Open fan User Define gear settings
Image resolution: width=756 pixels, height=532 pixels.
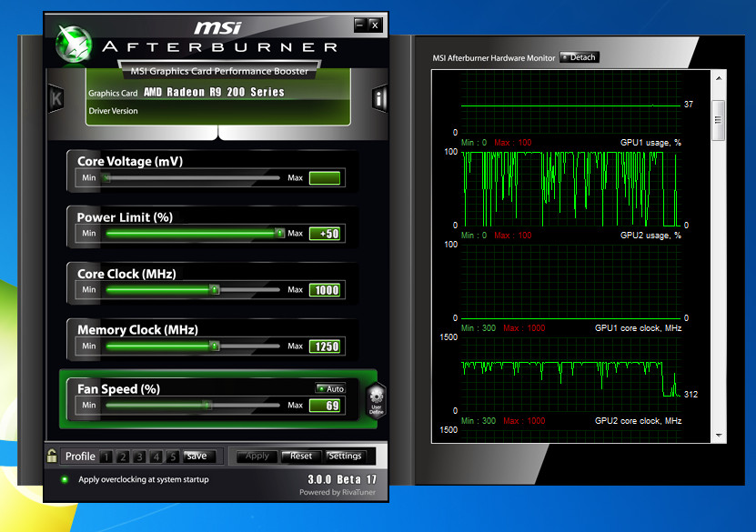(376, 400)
